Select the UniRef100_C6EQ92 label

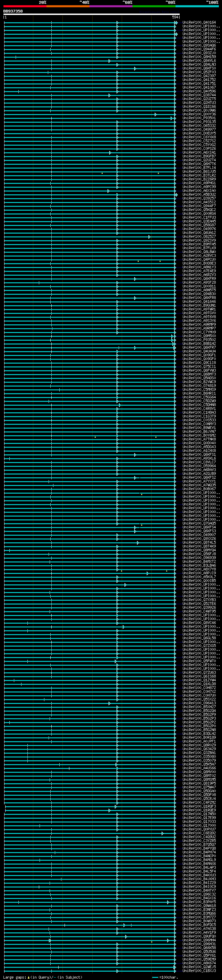(x=199, y=833)
